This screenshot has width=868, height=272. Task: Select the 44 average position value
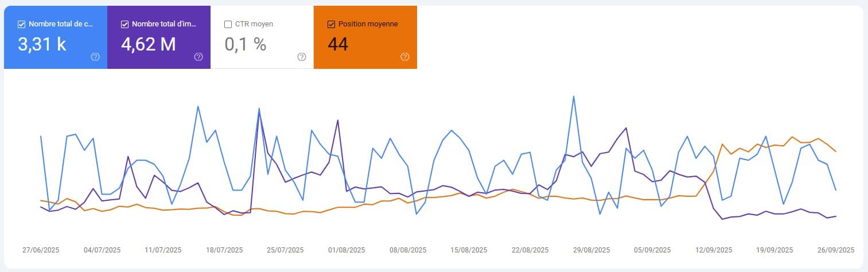click(338, 44)
